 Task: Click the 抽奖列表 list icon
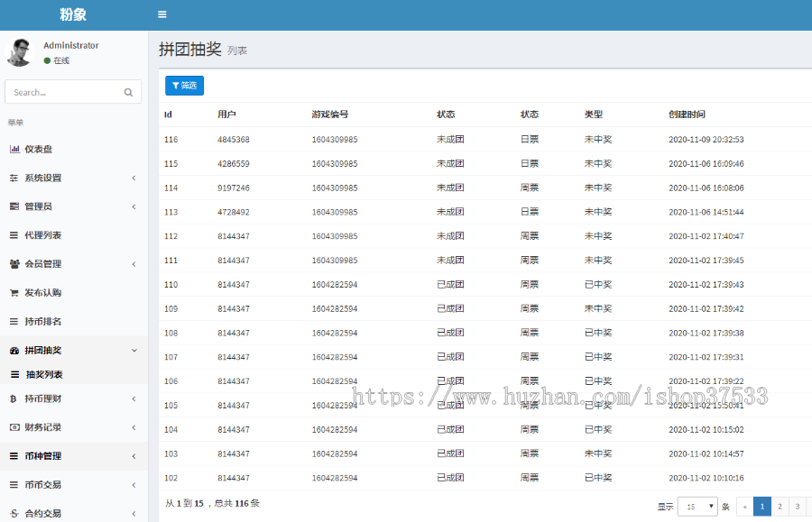click(x=15, y=374)
